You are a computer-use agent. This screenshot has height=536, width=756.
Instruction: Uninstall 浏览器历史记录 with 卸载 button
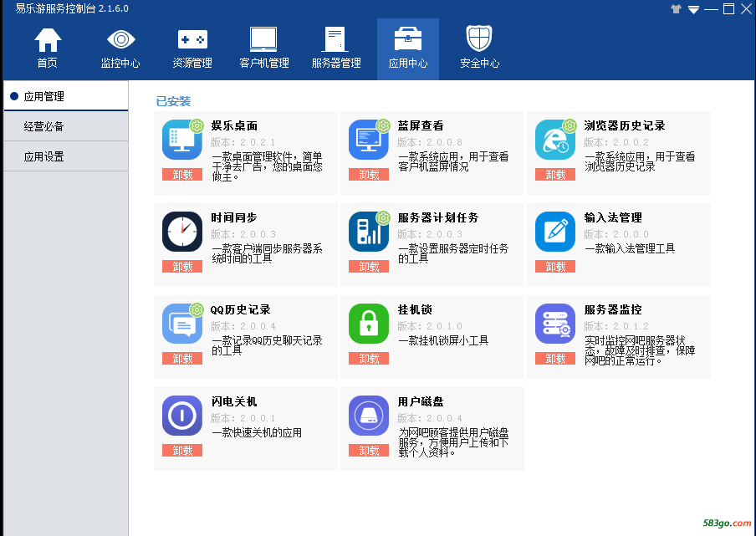[x=555, y=175]
